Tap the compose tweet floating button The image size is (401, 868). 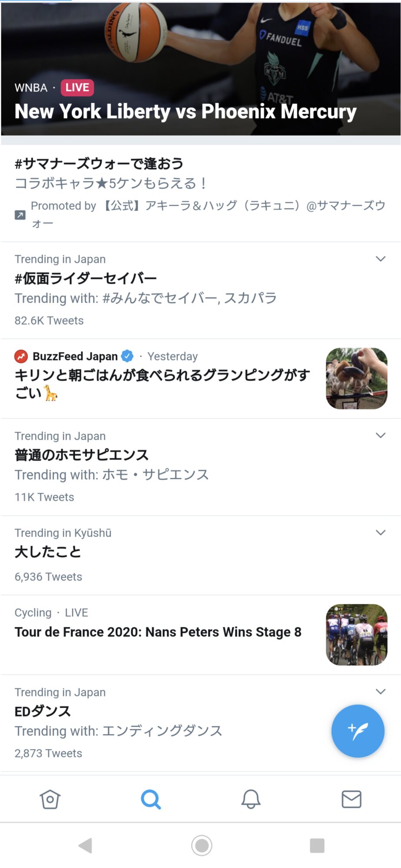358,731
